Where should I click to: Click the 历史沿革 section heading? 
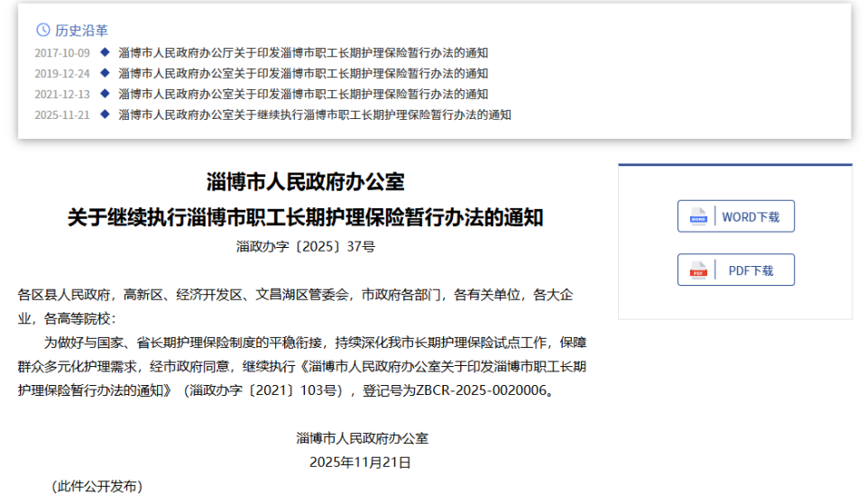(x=81, y=31)
